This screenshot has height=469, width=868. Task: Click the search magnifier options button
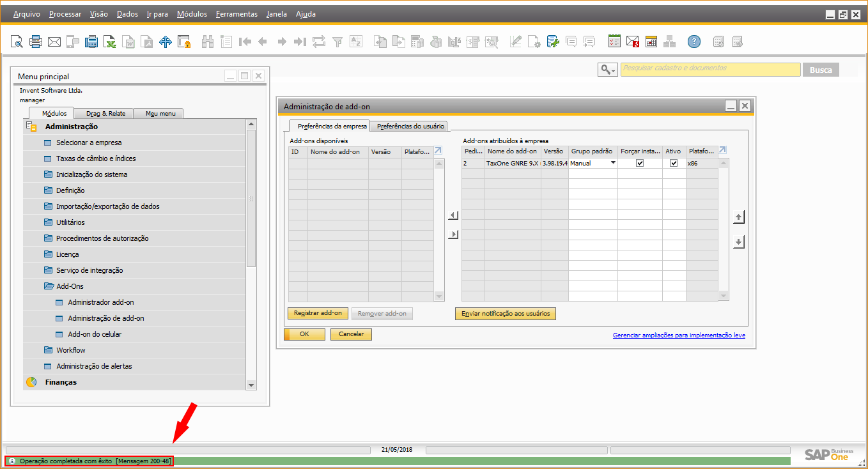(607, 70)
